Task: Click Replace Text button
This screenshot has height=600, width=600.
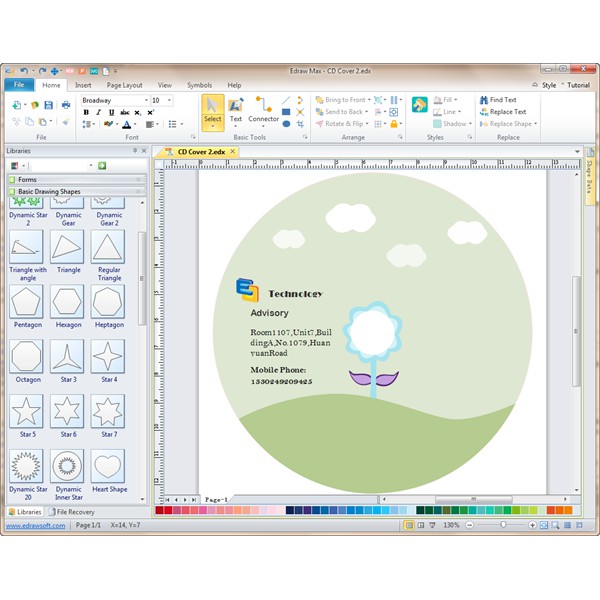Action: click(503, 112)
